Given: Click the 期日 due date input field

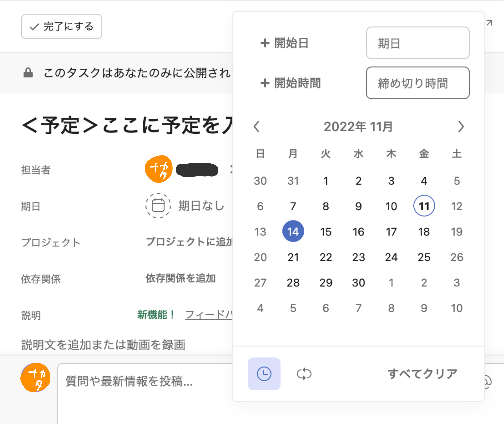Looking at the screenshot, I should (417, 43).
